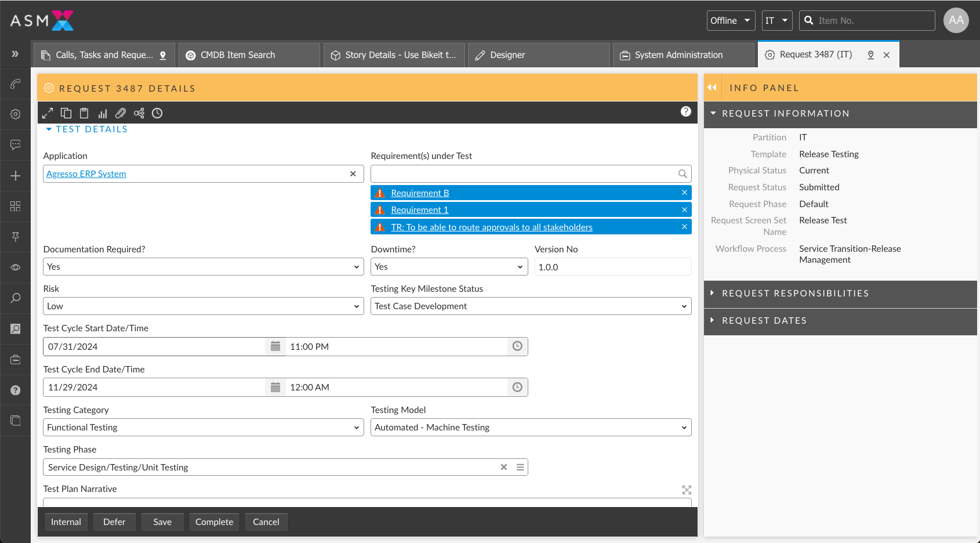
Task: Open Testing Phase list menu icon
Action: [520, 467]
